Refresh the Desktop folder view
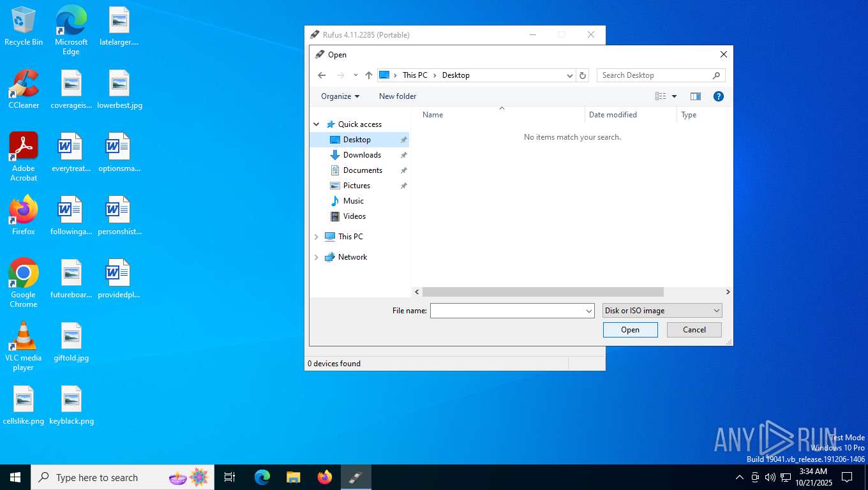This screenshot has height=490, width=868. click(582, 75)
